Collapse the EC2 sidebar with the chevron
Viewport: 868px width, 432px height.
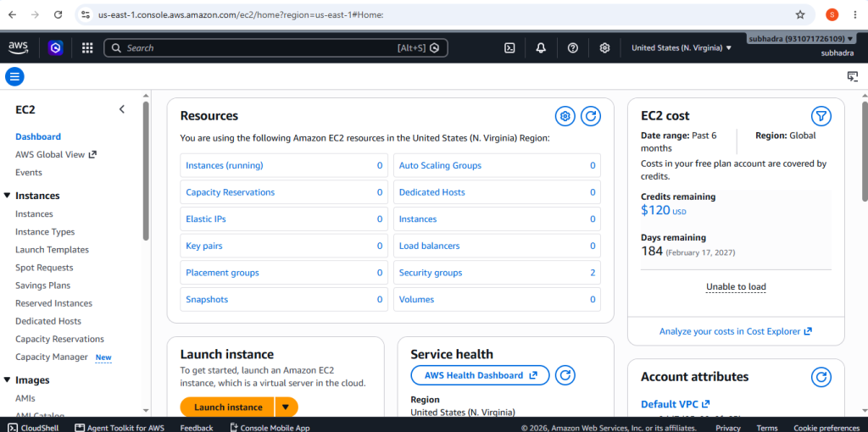122,109
